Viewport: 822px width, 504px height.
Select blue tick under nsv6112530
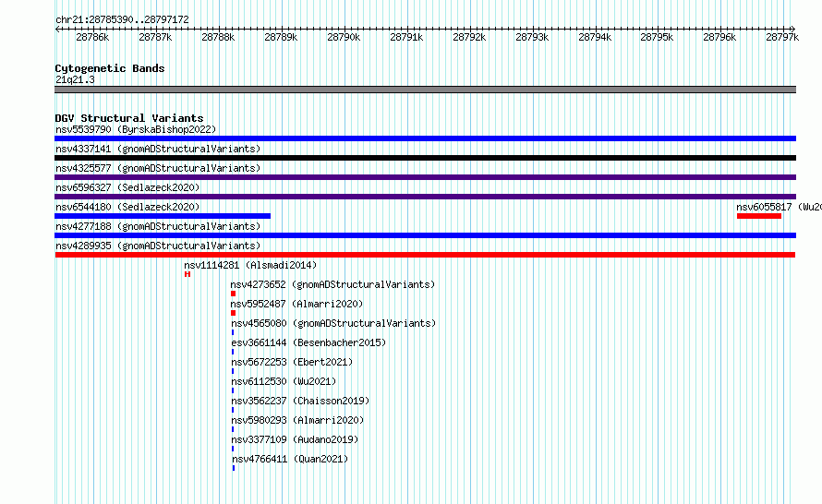(x=233, y=390)
